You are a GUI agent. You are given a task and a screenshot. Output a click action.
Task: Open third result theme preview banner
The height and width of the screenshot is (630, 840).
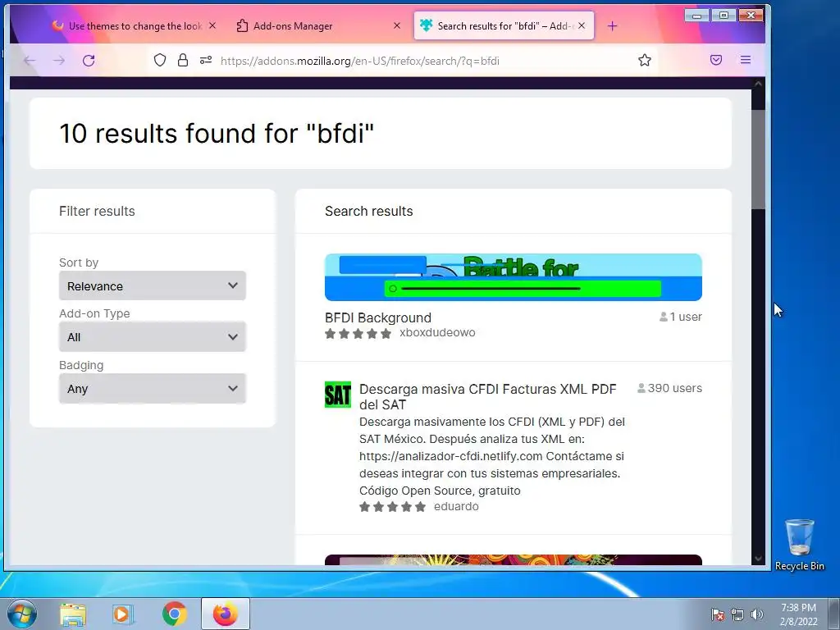click(514, 559)
